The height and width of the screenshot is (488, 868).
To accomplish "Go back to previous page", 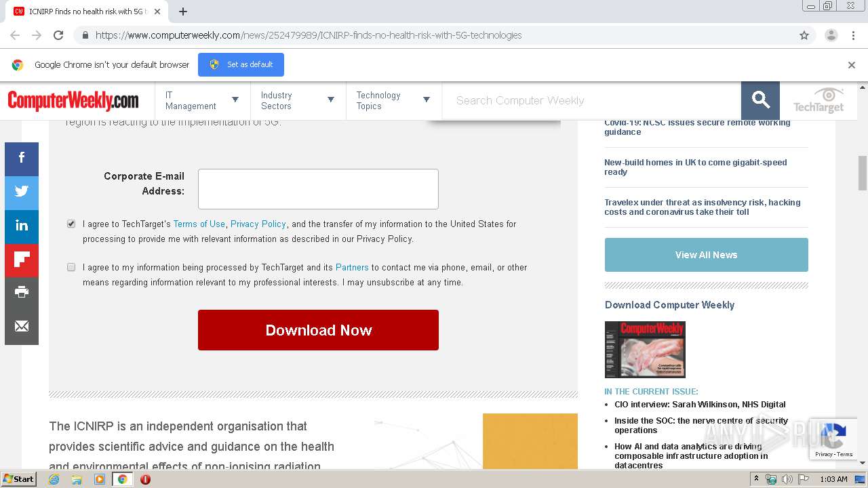I will tap(15, 35).
